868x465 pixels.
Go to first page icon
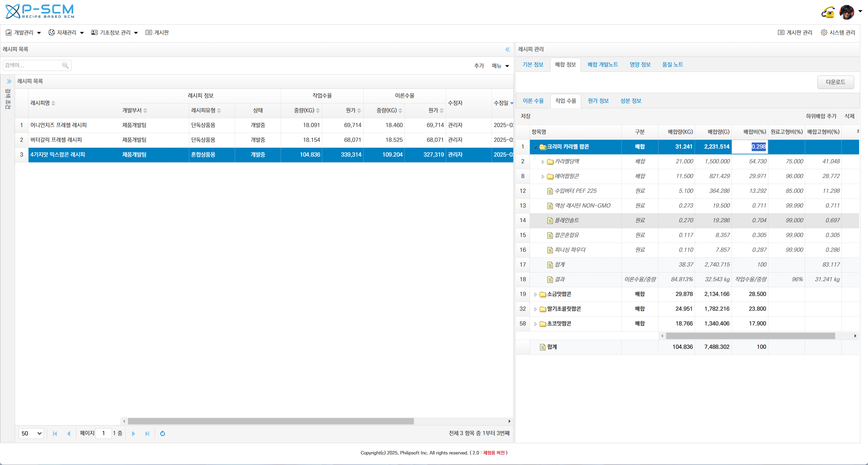[55, 434]
